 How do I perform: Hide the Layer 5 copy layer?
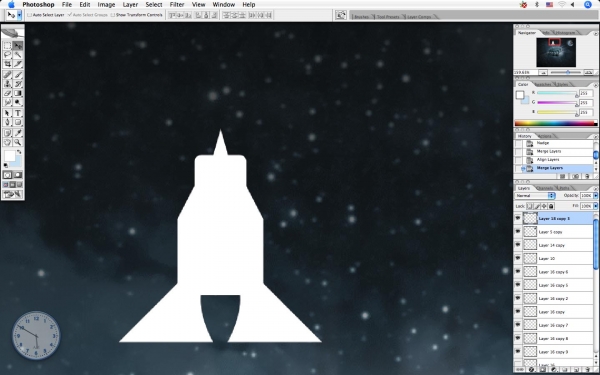click(518, 232)
